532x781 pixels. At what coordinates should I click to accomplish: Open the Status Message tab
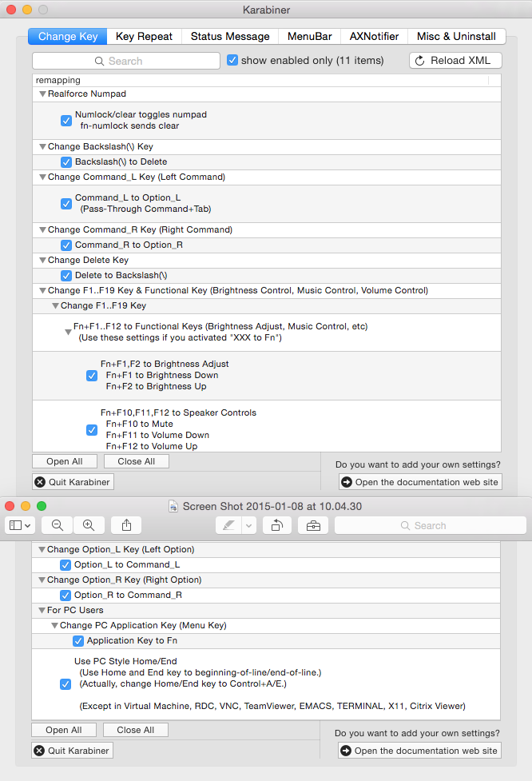pos(230,36)
